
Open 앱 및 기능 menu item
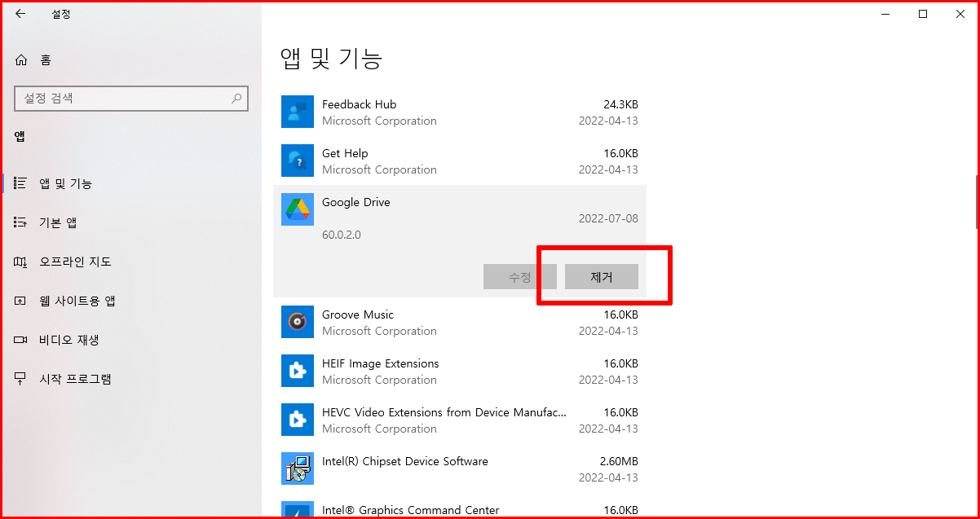click(66, 183)
